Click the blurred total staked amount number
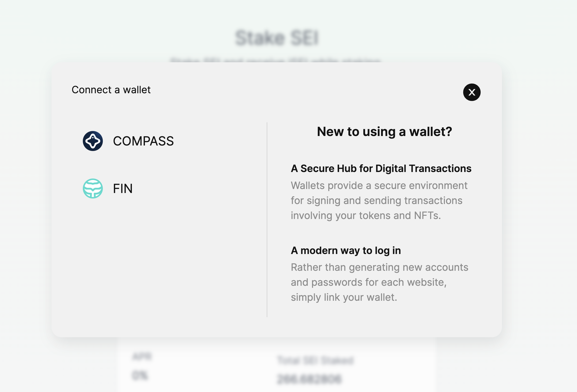Image resolution: width=577 pixels, height=392 pixels. click(x=309, y=379)
